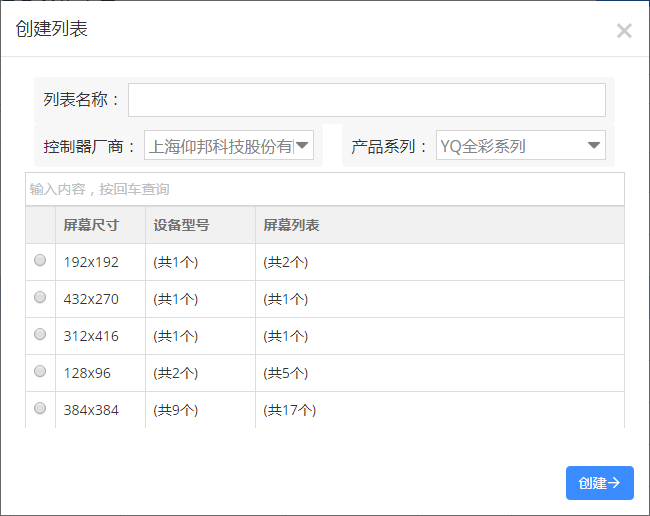
Task: Click the 屏幕列表 column header
Action: click(x=291, y=225)
